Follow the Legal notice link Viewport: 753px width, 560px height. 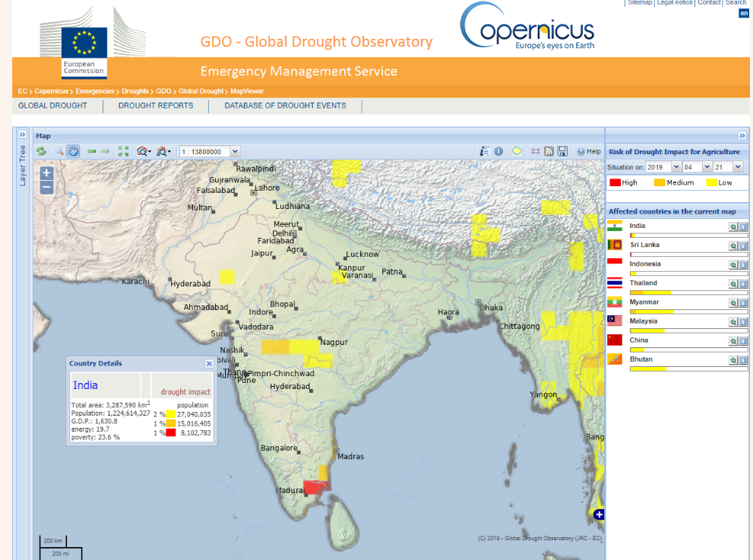tap(674, 3)
